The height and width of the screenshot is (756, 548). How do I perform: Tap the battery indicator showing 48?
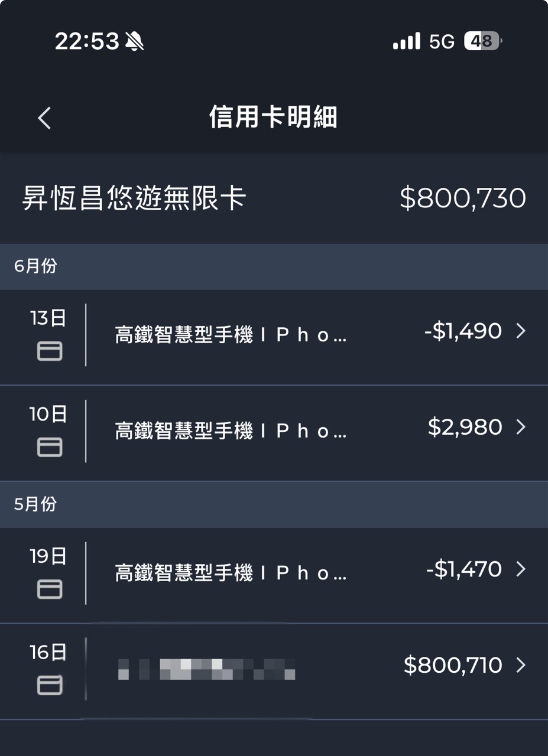point(482,41)
